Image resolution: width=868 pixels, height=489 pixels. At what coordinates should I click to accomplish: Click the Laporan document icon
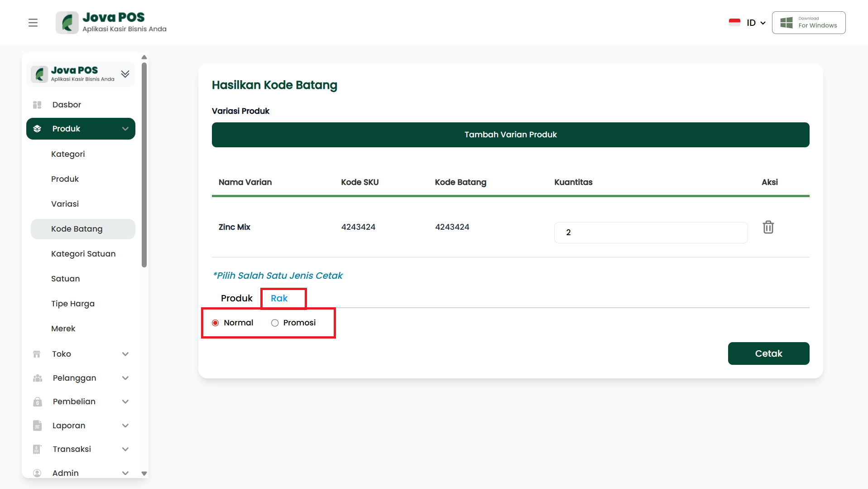coord(37,426)
